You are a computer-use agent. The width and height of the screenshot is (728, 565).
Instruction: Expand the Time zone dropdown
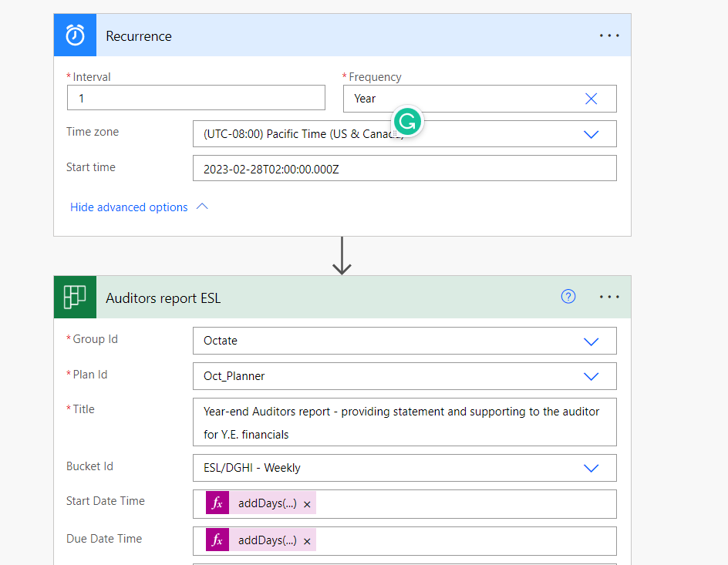click(591, 135)
